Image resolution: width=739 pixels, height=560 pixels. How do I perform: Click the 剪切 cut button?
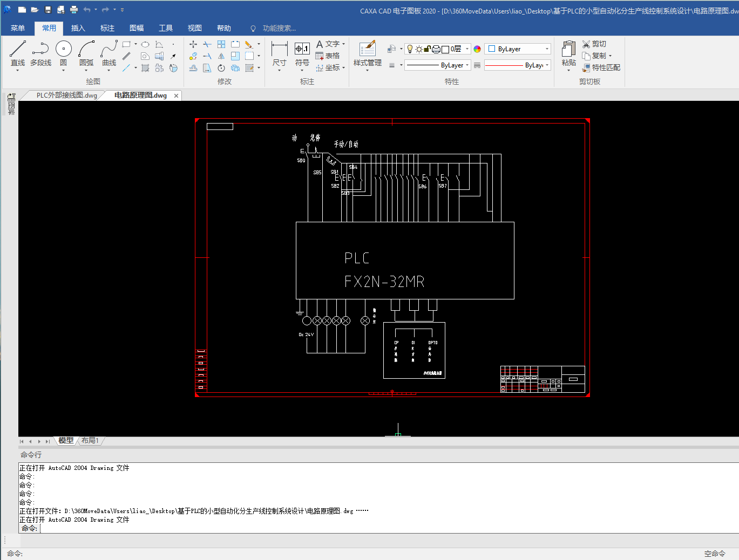click(x=594, y=44)
